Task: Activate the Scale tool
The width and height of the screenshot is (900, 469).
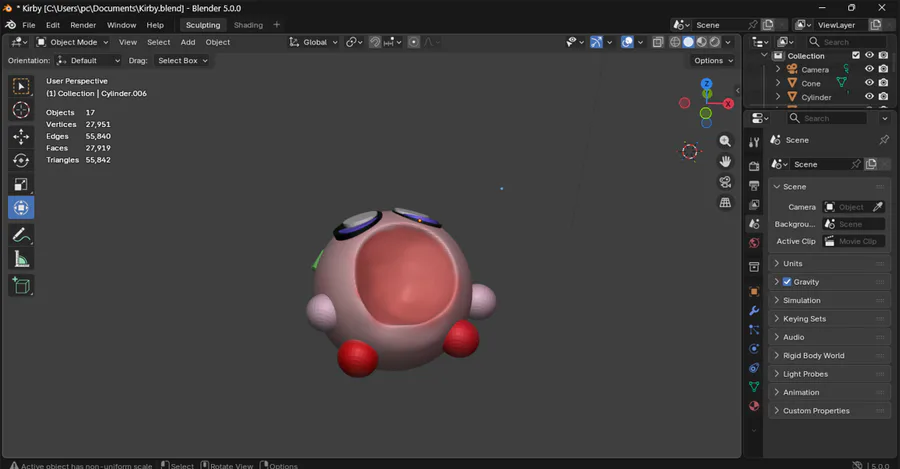Action: pyautogui.click(x=21, y=184)
